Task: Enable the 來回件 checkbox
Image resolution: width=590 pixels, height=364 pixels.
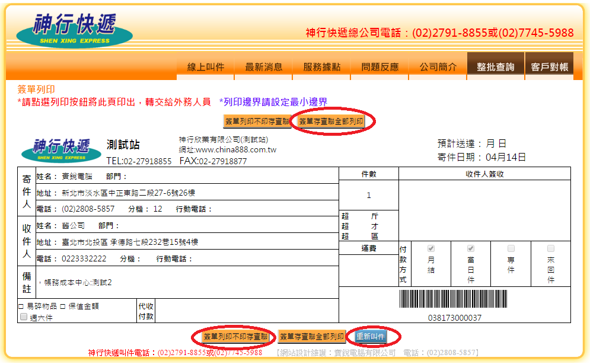Action: point(550,248)
